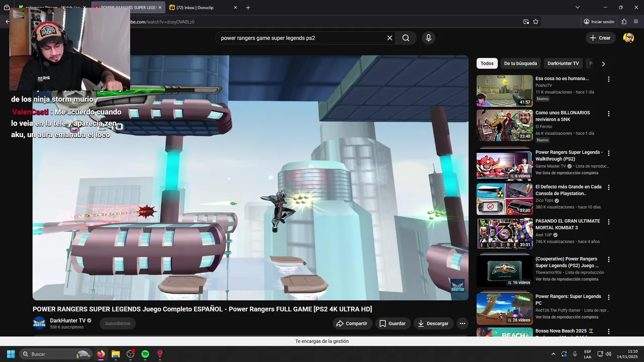
Task: Start voice search with microphone icon
Action: (429, 38)
